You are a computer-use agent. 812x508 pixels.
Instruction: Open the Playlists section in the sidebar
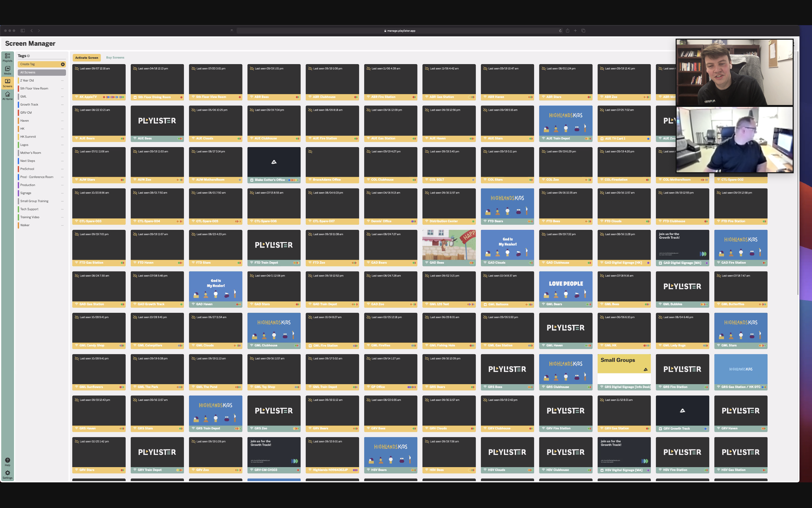tap(7, 58)
